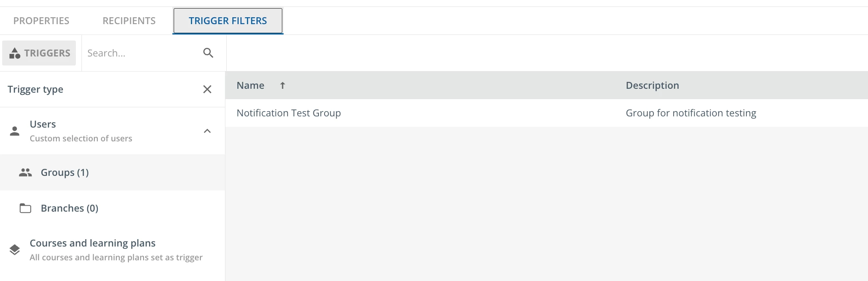Click the Triggers shapes icon
The height and width of the screenshot is (281, 868).
(15, 53)
